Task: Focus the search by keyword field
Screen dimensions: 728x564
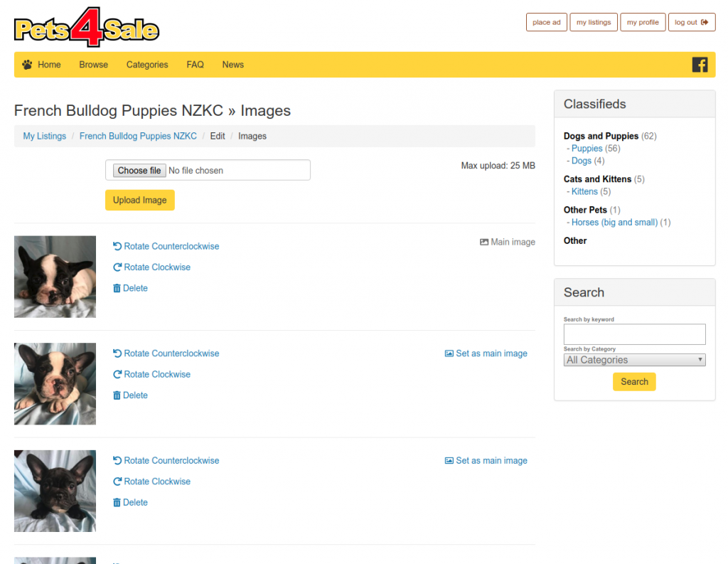Action: click(x=634, y=334)
